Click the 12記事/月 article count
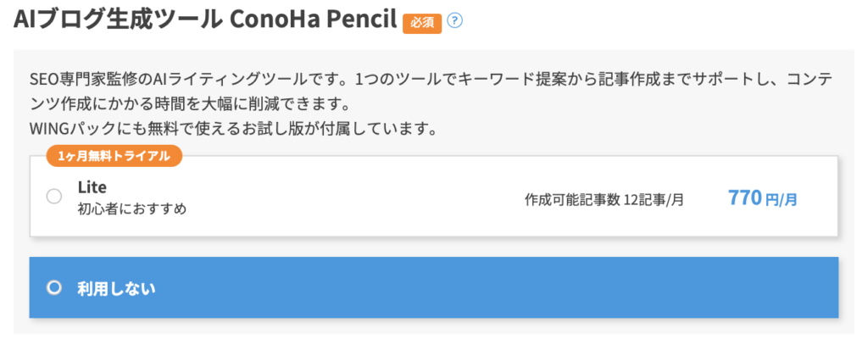 pyautogui.click(x=654, y=200)
